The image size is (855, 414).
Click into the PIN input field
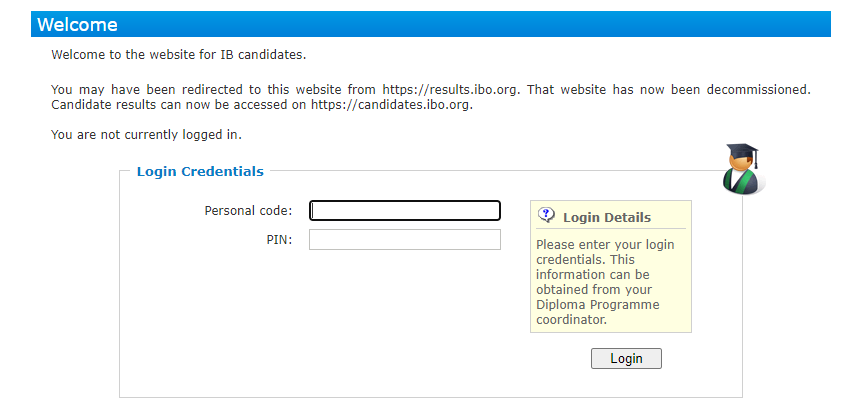pyautogui.click(x=404, y=240)
